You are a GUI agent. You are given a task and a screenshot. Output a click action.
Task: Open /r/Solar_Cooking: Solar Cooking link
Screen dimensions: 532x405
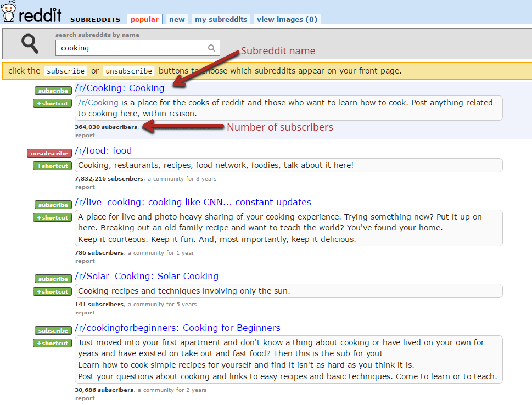(x=147, y=277)
